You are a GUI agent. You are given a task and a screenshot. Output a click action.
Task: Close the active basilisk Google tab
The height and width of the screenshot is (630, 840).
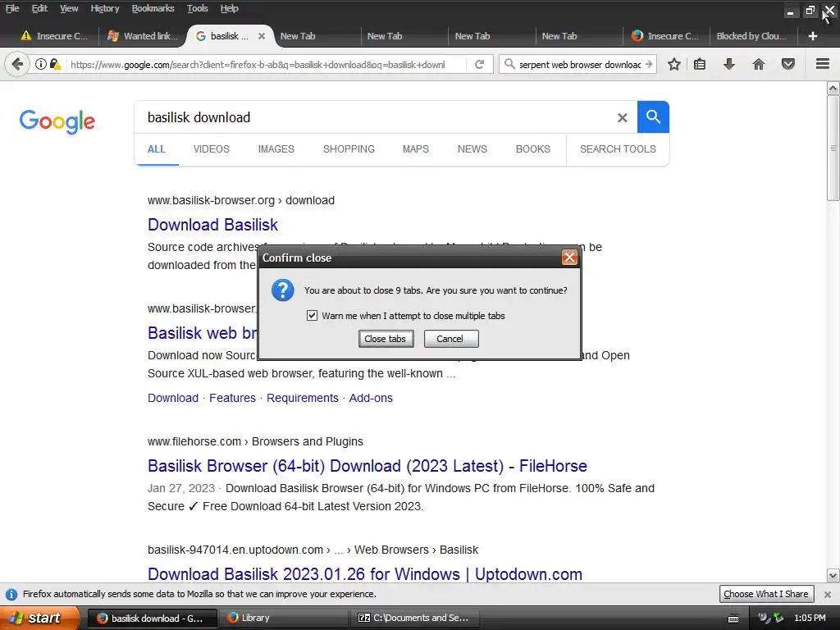coord(262,36)
